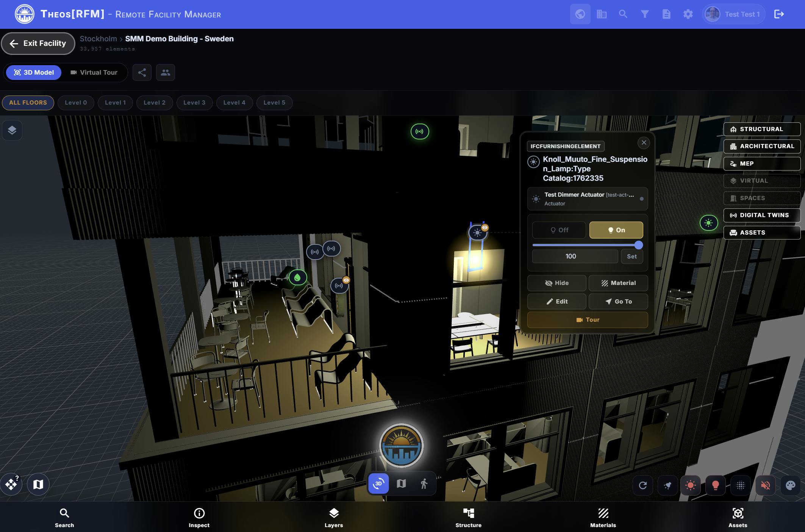Click the logout icon
Image resolution: width=805 pixels, height=532 pixels.
[779, 14]
